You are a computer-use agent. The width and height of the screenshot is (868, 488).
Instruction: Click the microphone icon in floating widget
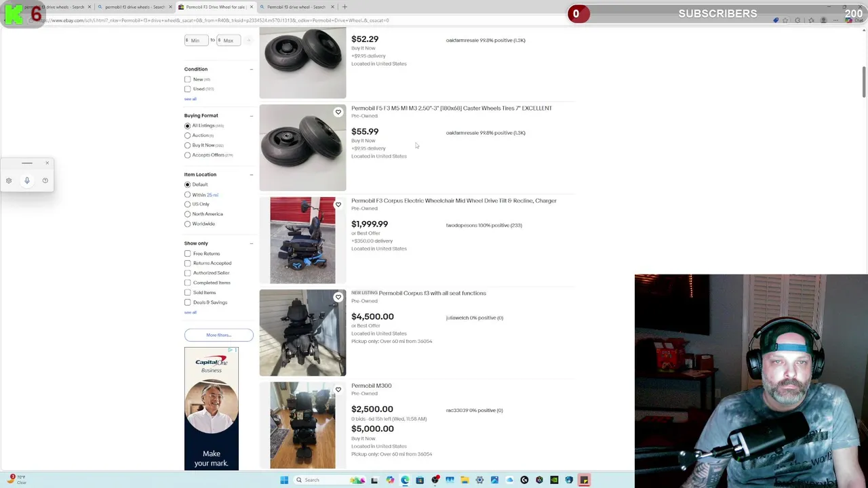[x=27, y=180]
